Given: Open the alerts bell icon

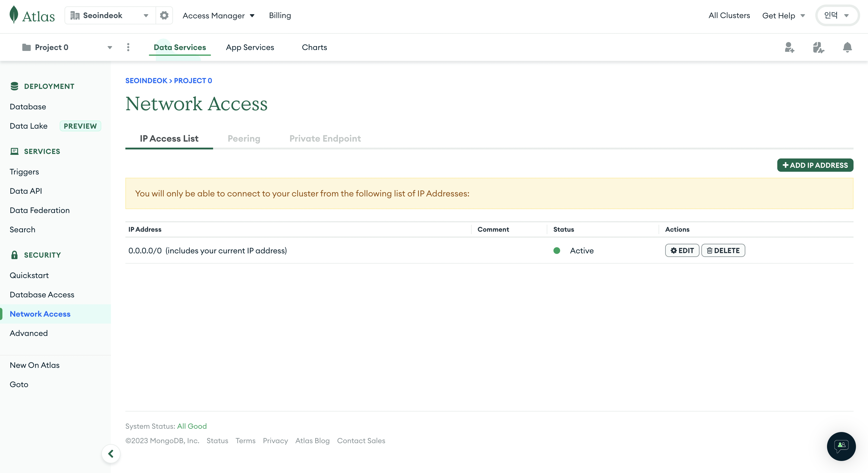Looking at the screenshot, I should [x=847, y=47].
